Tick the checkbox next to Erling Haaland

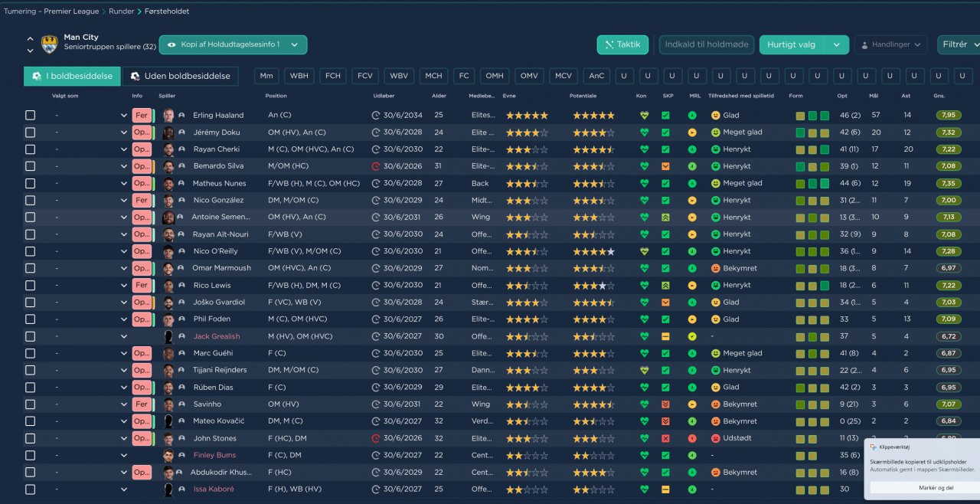(30, 116)
